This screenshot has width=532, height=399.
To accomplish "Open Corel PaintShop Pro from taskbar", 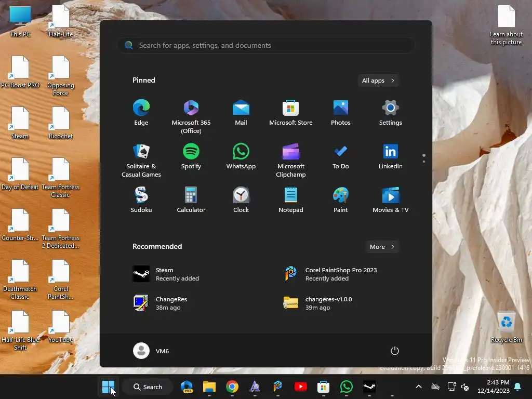I will click(278, 387).
